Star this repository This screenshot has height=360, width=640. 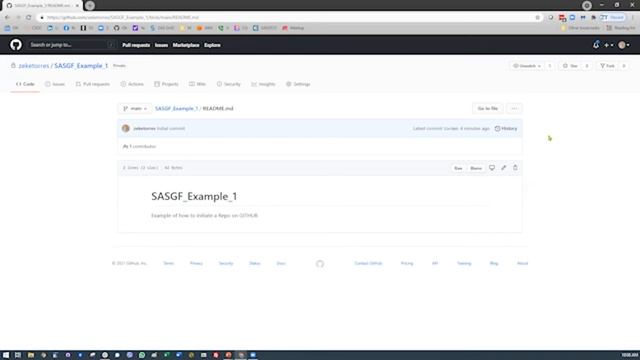coord(570,66)
